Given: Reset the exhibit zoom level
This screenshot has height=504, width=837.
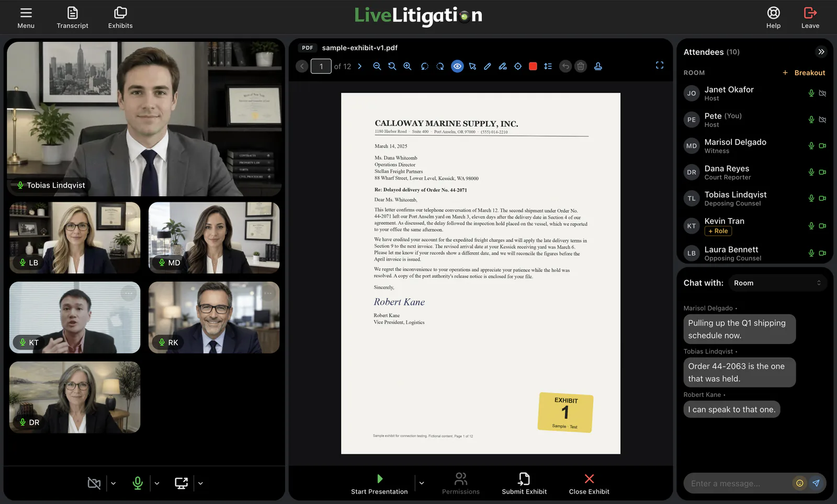Looking at the screenshot, I should click(392, 66).
